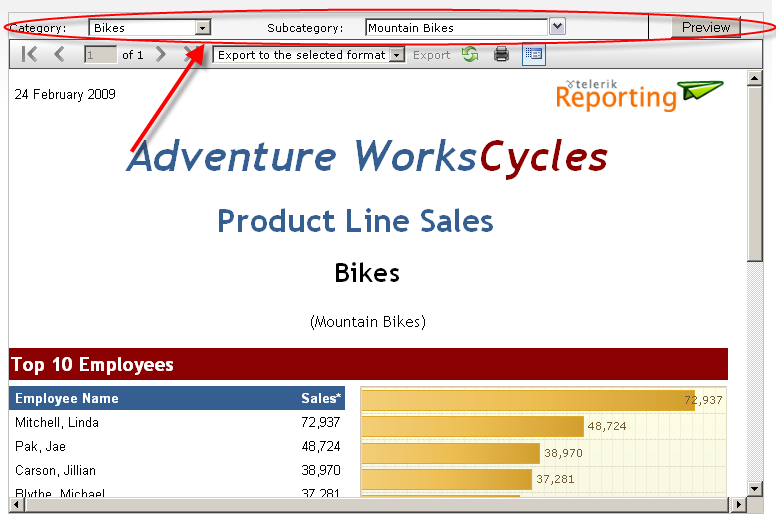The height and width of the screenshot is (528, 776).
Task: Select the 'Carson, Jillian' row name
Action: tap(55, 470)
